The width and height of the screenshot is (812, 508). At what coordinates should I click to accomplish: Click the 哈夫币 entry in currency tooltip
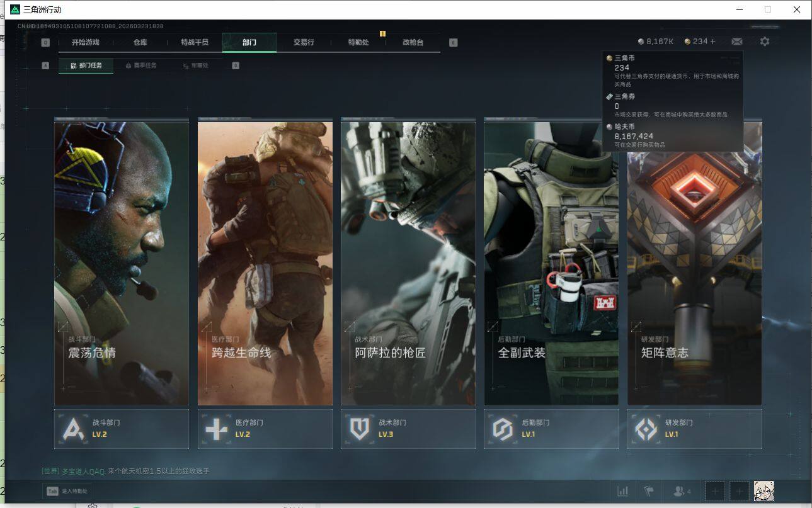click(672, 135)
